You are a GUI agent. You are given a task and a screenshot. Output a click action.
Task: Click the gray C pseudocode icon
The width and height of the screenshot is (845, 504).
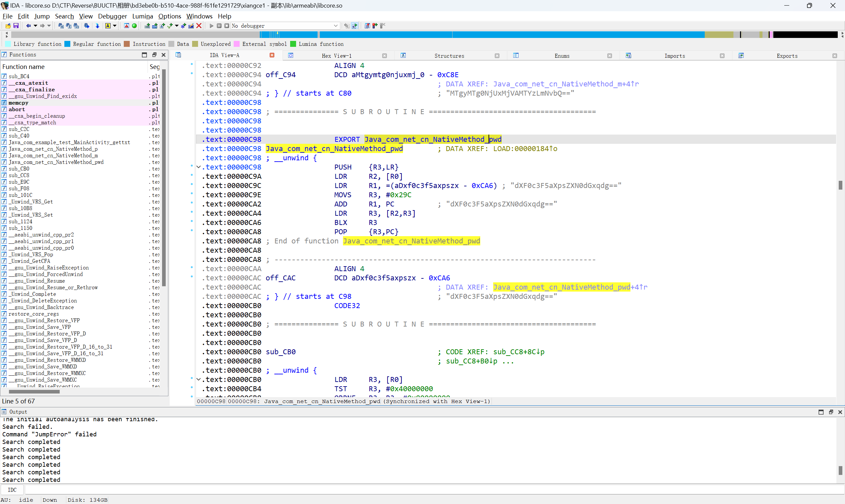click(x=347, y=26)
